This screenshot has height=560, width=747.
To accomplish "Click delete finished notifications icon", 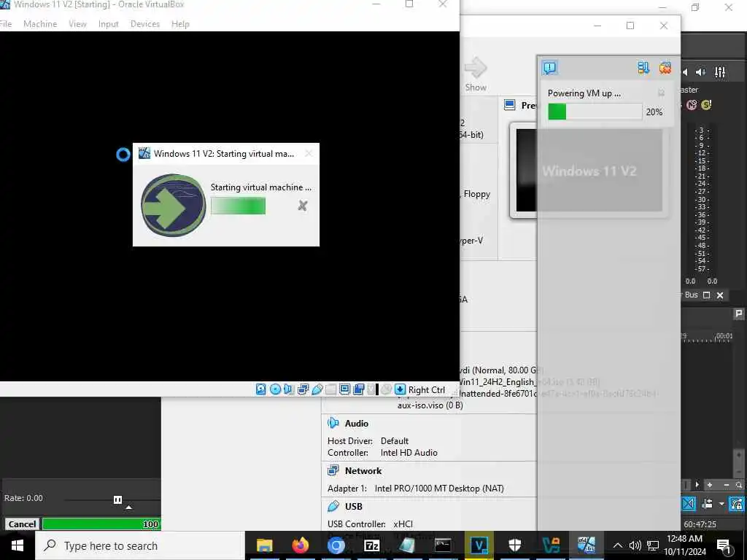I will click(x=665, y=68).
